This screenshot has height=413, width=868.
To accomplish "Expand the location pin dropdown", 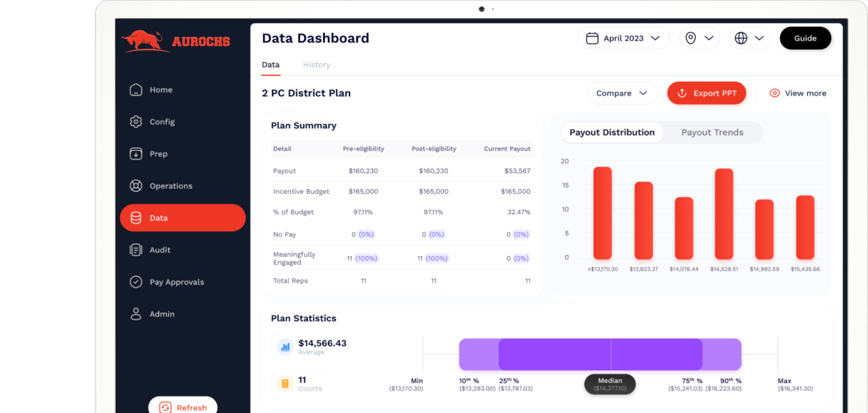I will pyautogui.click(x=699, y=38).
